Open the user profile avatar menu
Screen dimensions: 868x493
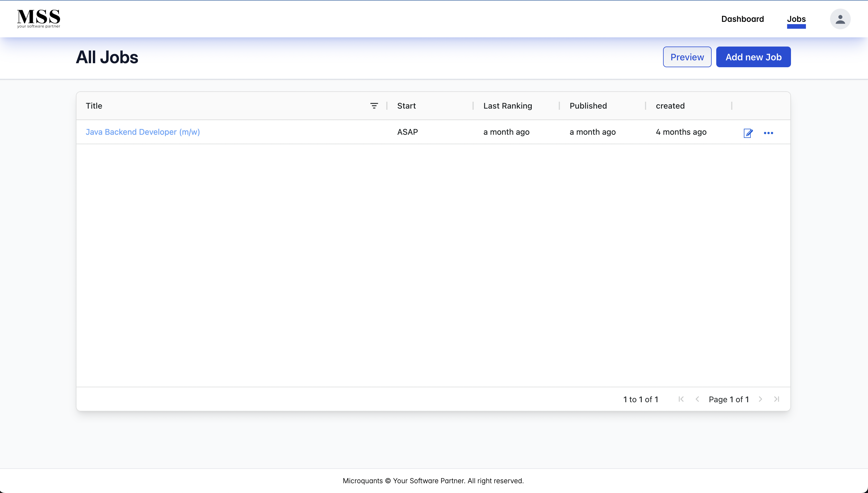pos(840,19)
